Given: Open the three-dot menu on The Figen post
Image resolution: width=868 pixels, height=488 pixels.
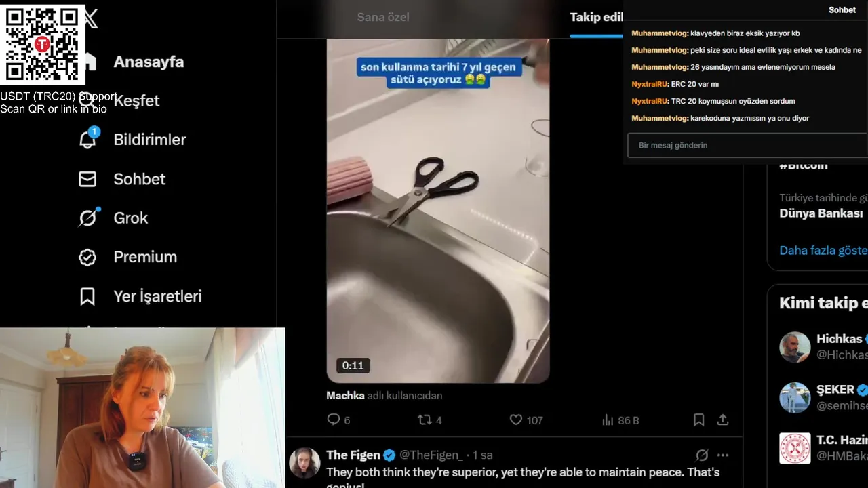Looking at the screenshot, I should (724, 455).
